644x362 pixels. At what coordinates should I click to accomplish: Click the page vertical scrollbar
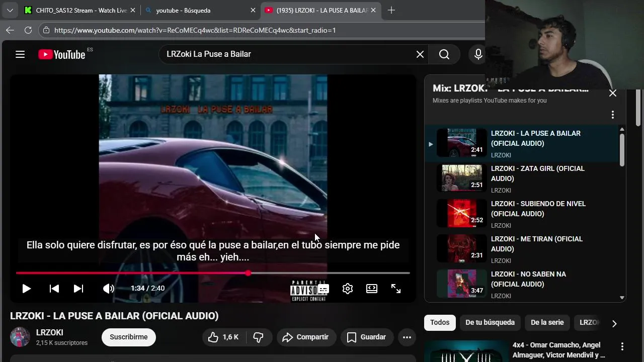pyautogui.click(x=639, y=108)
